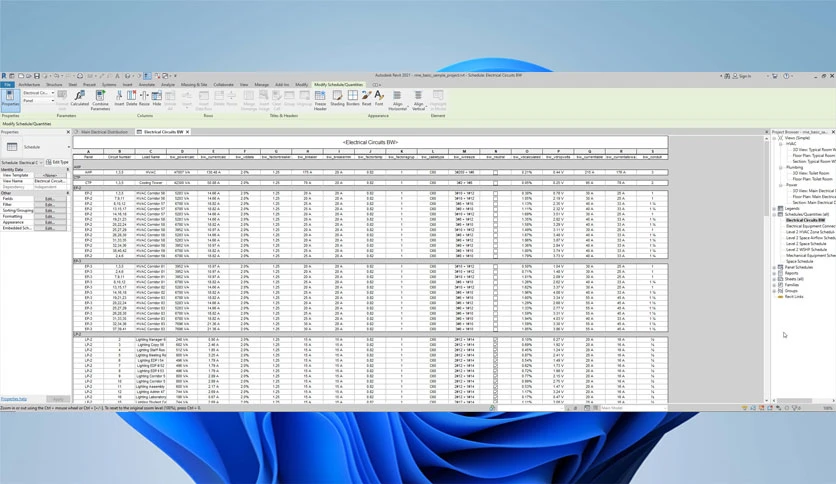The width and height of the screenshot is (836, 484).
Task: Toggle bw_neutral checkbox for LP-2 Lighting Assembly row
Action: (x=495, y=386)
